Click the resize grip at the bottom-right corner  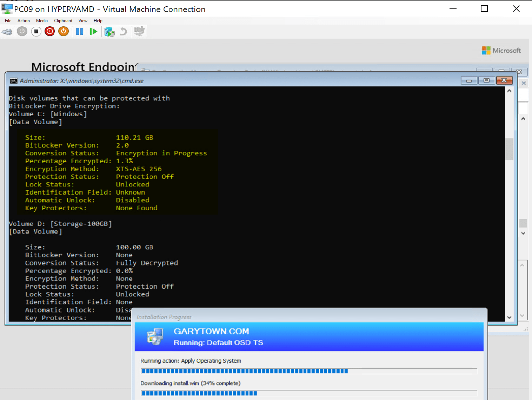pyautogui.click(x=526, y=329)
